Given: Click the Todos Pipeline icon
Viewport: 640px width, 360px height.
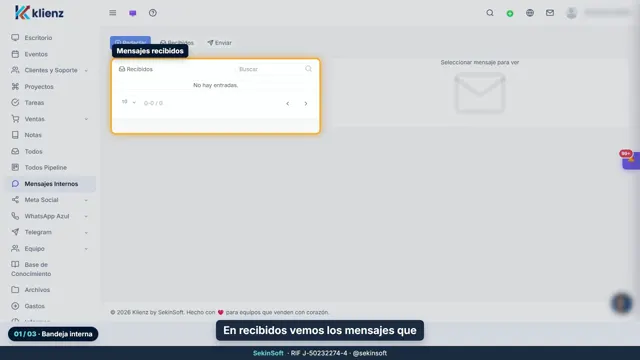Looking at the screenshot, I should [15, 167].
